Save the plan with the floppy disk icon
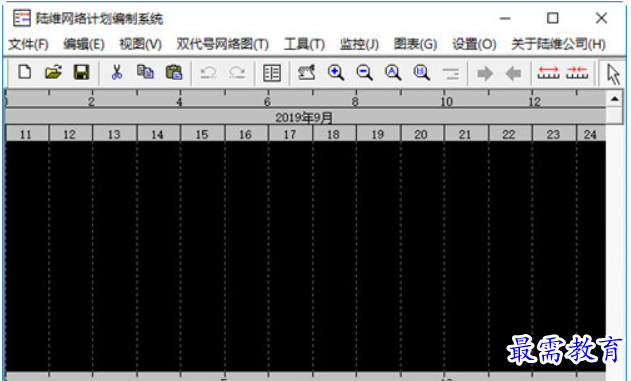This screenshot has width=631, height=381. coord(81,73)
